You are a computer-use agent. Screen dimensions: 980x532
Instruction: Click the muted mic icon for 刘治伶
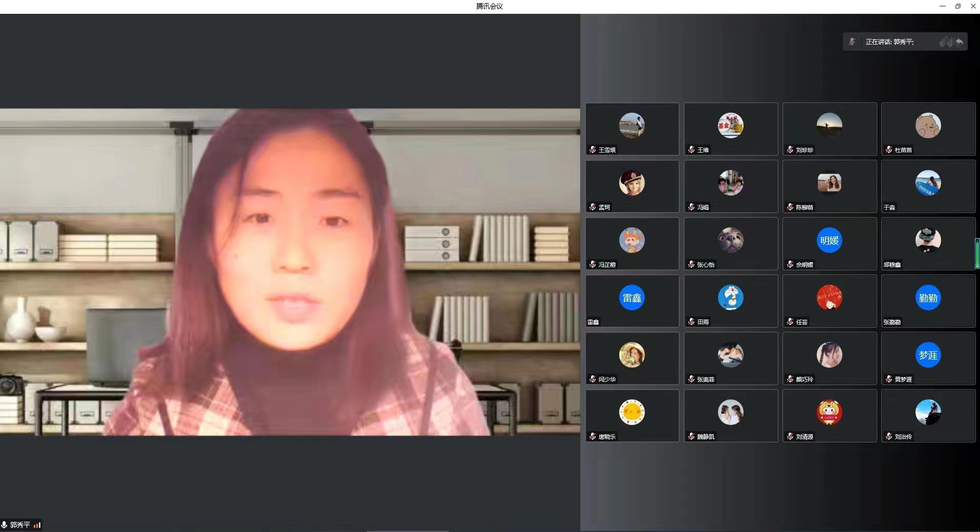(889, 436)
